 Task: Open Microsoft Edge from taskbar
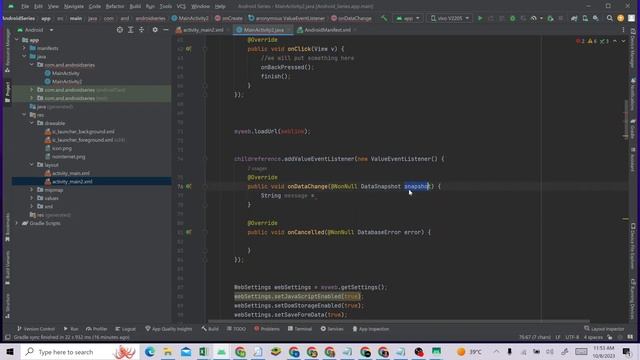pos(149,352)
